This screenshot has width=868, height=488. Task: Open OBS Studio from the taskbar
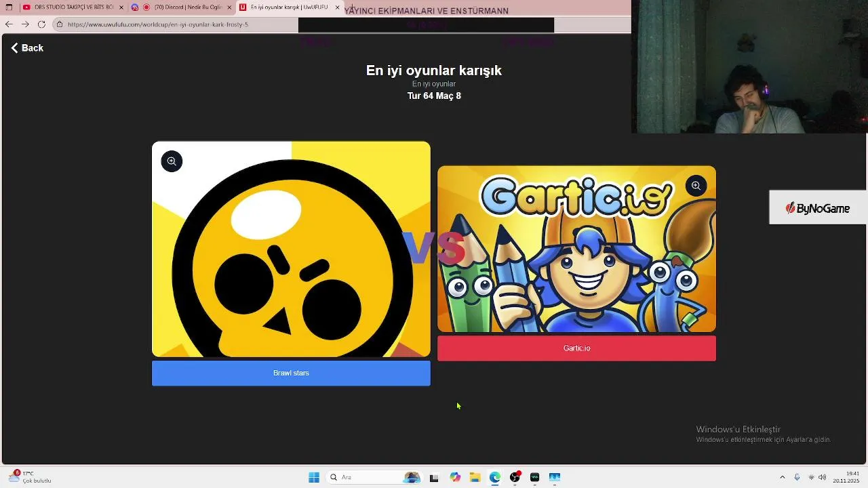[515, 477]
